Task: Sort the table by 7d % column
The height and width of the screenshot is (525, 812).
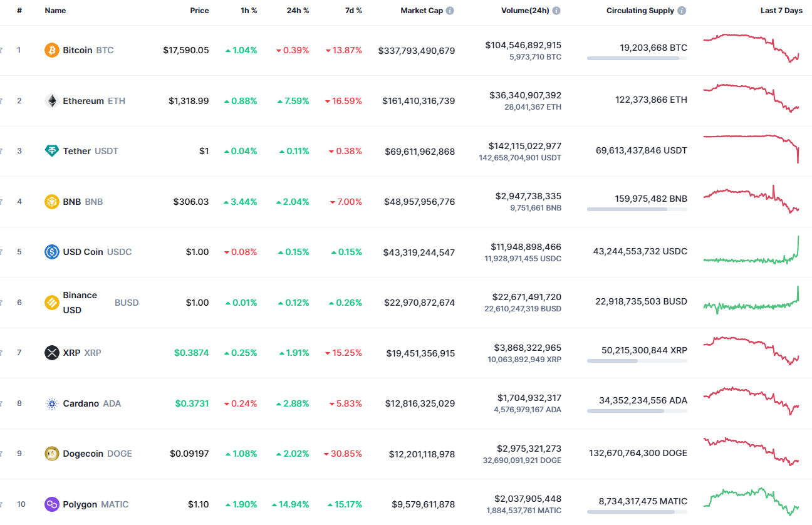Action: tap(353, 10)
